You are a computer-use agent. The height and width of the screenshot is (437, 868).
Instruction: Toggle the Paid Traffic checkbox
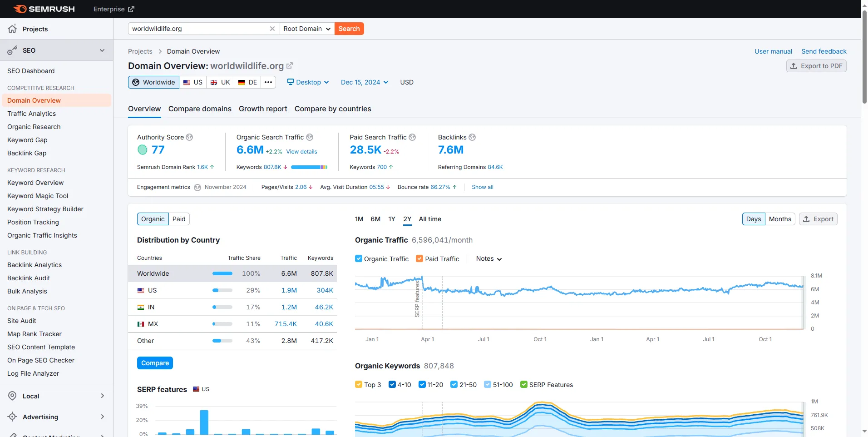419,258
